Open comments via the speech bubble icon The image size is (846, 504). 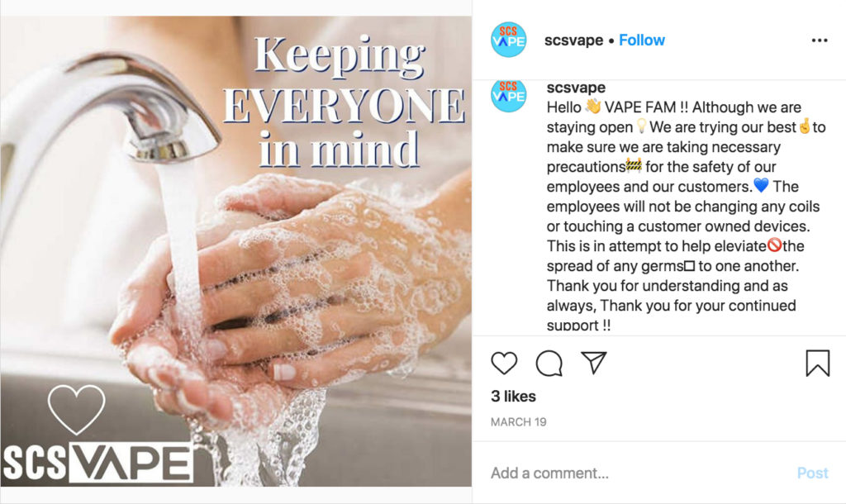[x=549, y=364]
